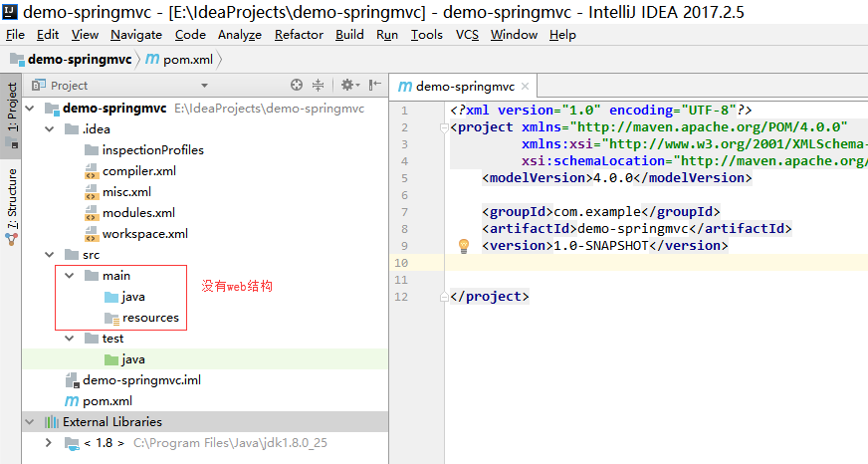Screen dimensions: 868x464
Task: Open the Help menu
Action: coord(562,35)
